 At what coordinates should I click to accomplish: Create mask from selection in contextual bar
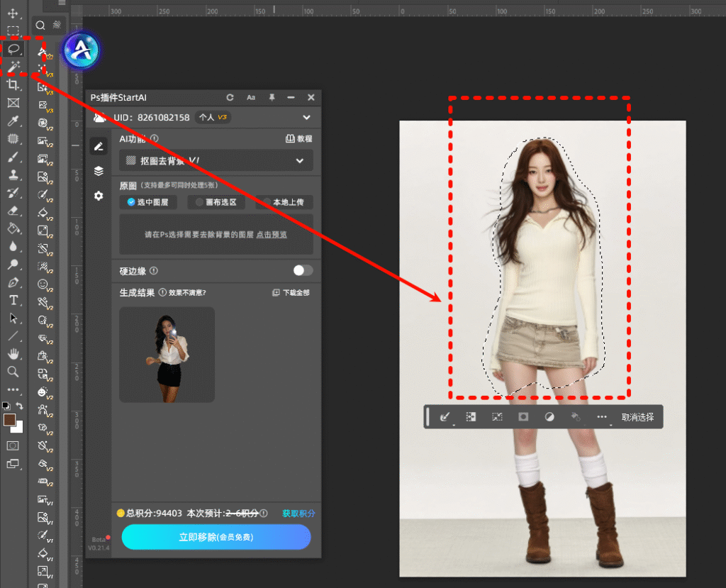[x=523, y=417]
